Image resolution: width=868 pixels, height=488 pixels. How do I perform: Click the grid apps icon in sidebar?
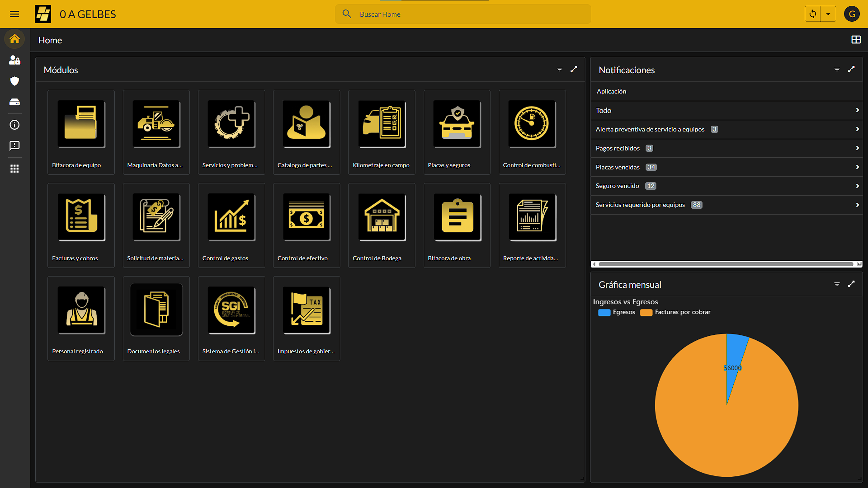14,169
